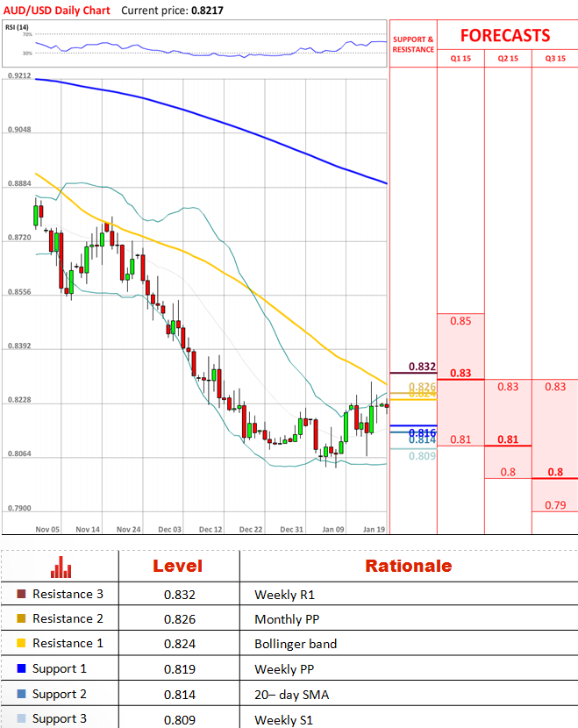Click the bold Q2 15 forecast 0.81
Viewport: 578px width, 728px height.
(508, 439)
